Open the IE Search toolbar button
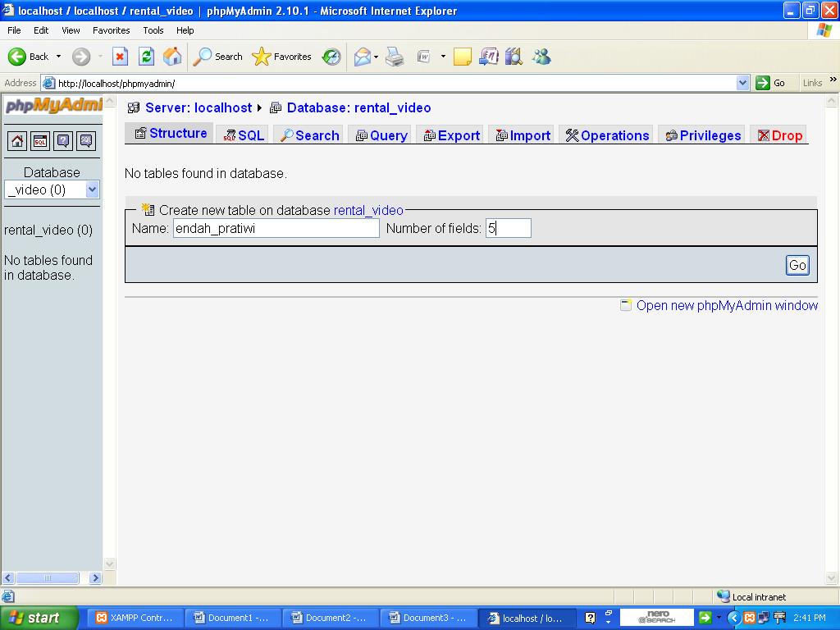 pos(217,57)
